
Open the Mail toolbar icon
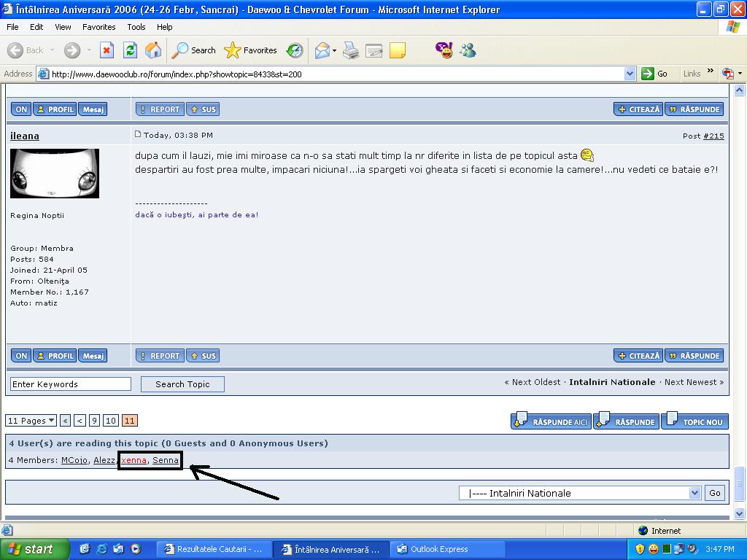pyautogui.click(x=322, y=50)
